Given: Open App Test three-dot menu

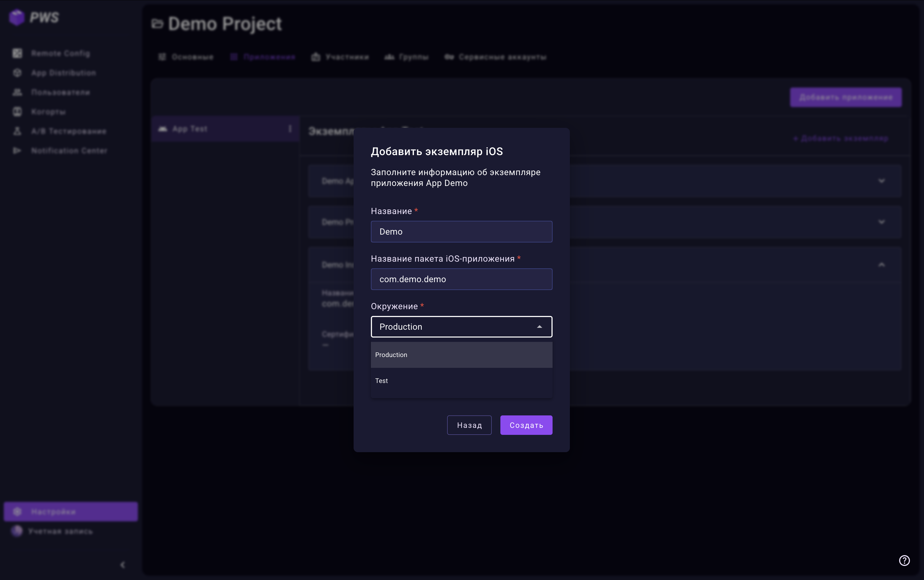Looking at the screenshot, I should (290, 129).
